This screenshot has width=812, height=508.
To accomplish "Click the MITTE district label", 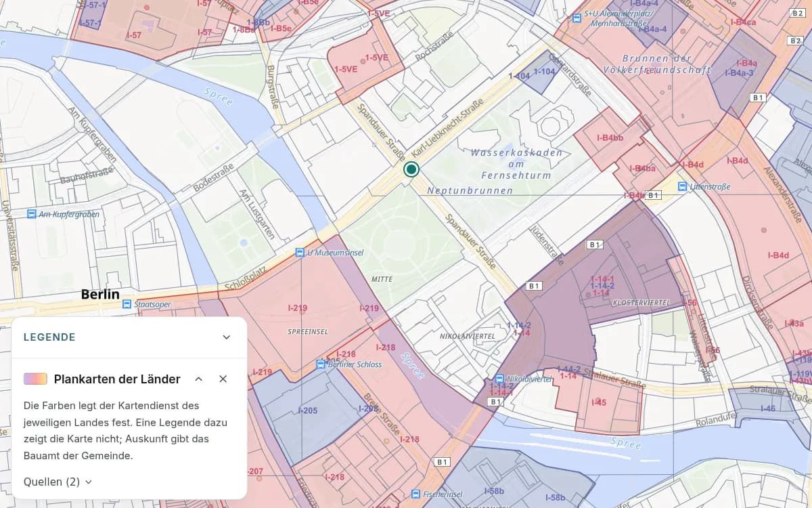I will click(x=382, y=279).
